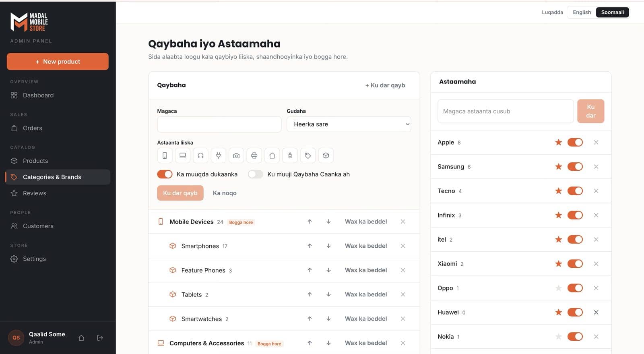Toggle 'Ka muuqda dukaanka' switch
This screenshot has width=644, height=354.
(165, 174)
